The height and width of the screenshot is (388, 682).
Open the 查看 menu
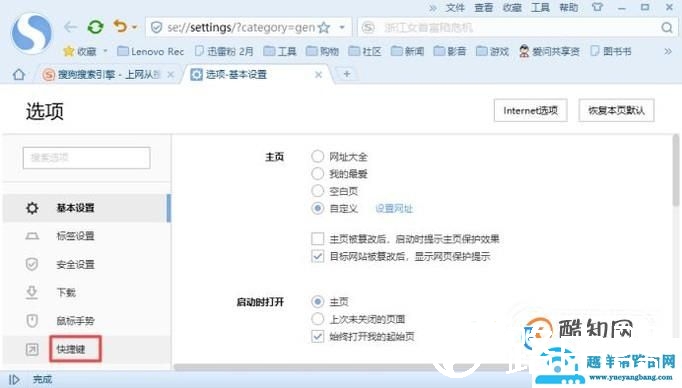[483, 7]
